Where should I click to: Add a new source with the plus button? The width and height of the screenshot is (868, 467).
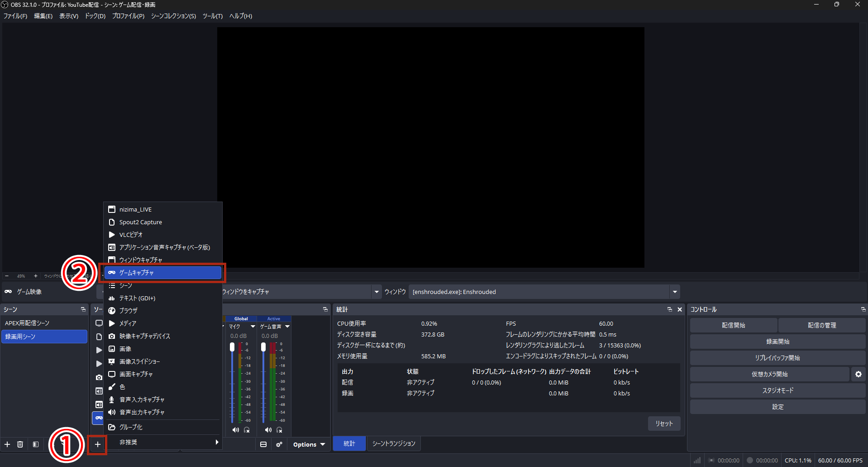(x=97, y=444)
